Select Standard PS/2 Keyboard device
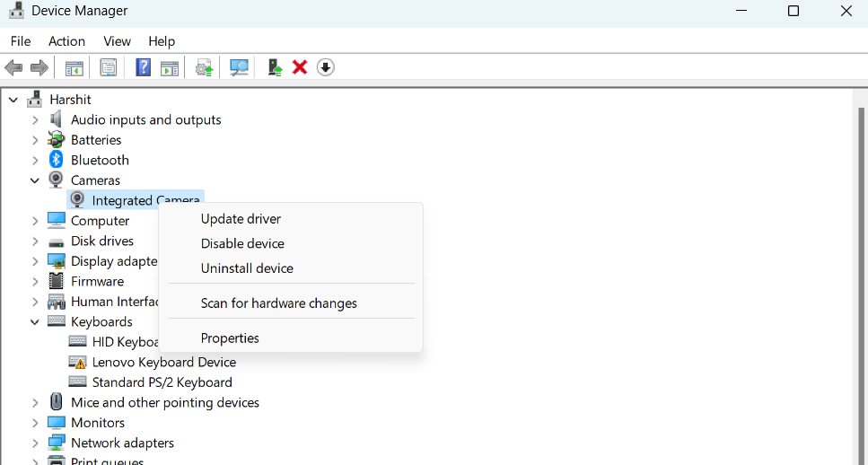The image size is (868, 465). point(162,382)
